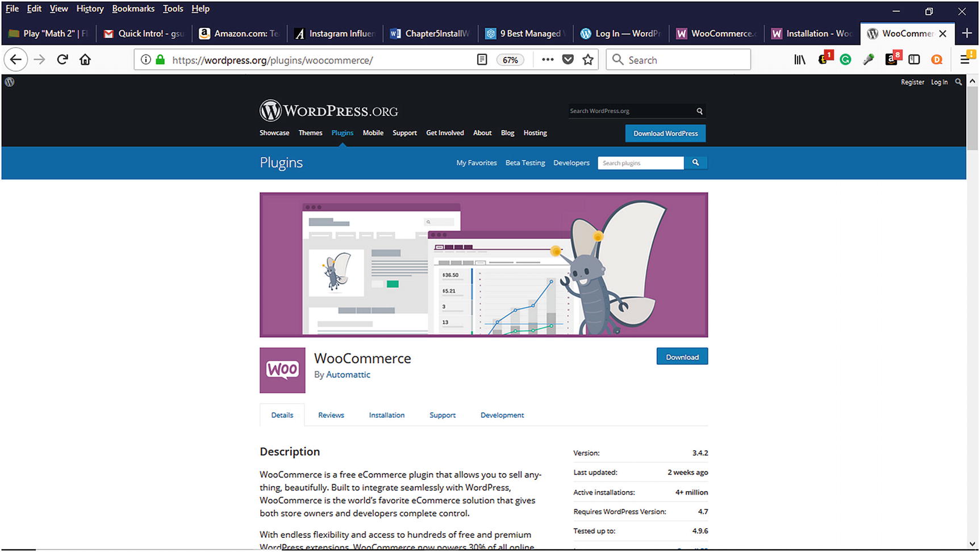Click the WooCommerce banner image
This screenshot has height=552, width=980.
(x=484, y=265)
